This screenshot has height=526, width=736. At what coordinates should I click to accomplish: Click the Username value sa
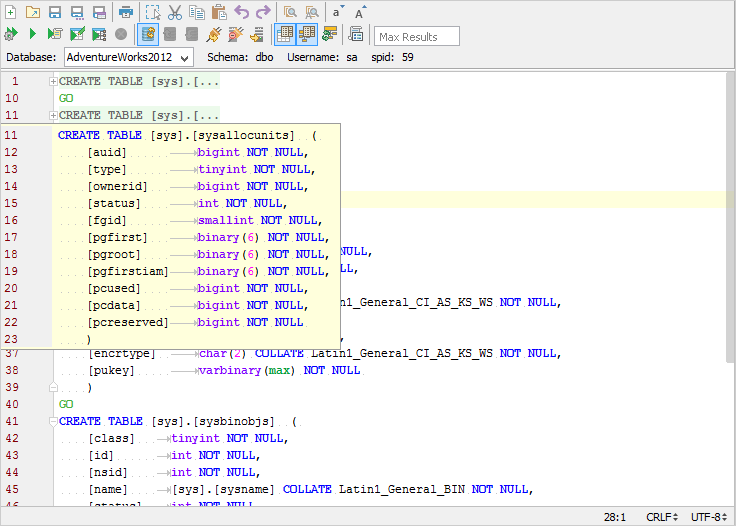click(x=352, y=57)
